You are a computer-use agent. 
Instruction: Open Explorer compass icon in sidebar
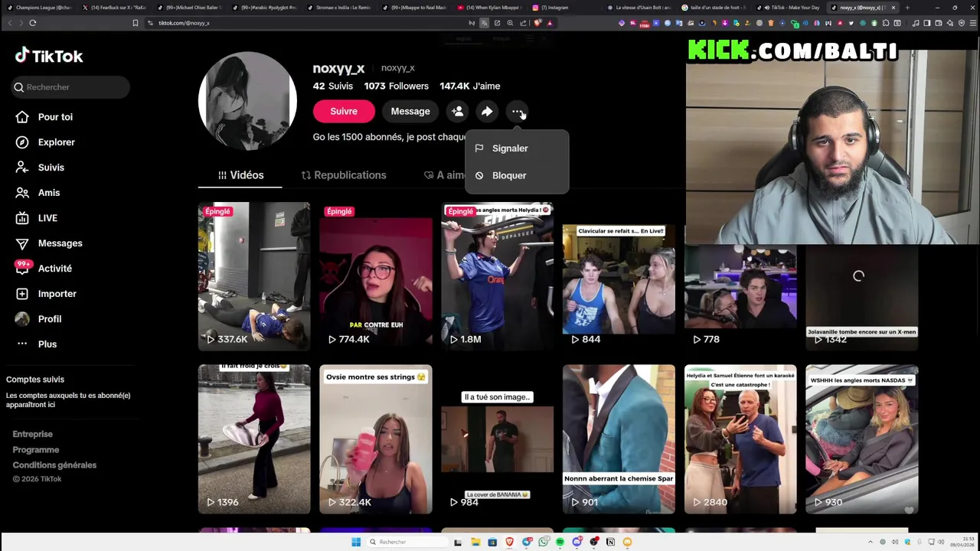coord(22,142)
